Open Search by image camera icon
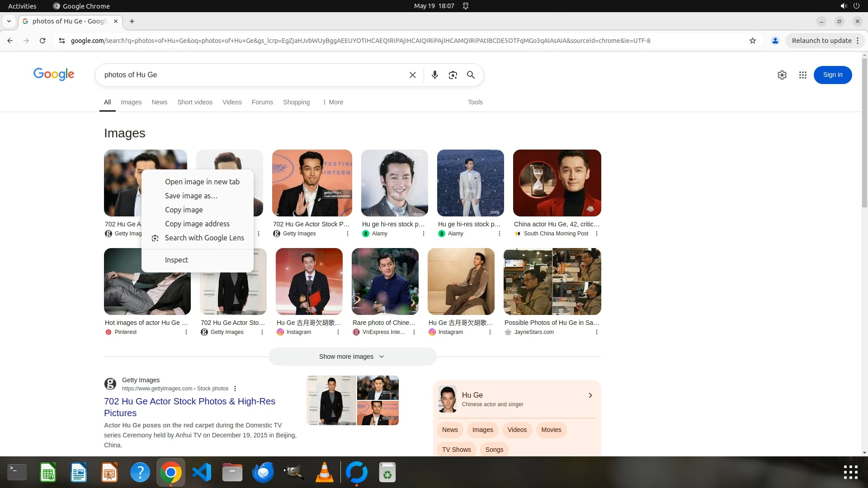Screen dimensions: 868x488 click(453, 75)
